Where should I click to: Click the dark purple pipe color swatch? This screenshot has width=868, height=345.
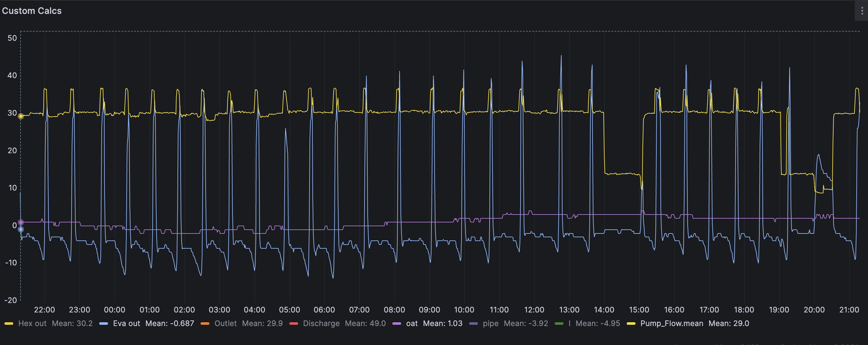pyautogui.click(x=473, y=324)
